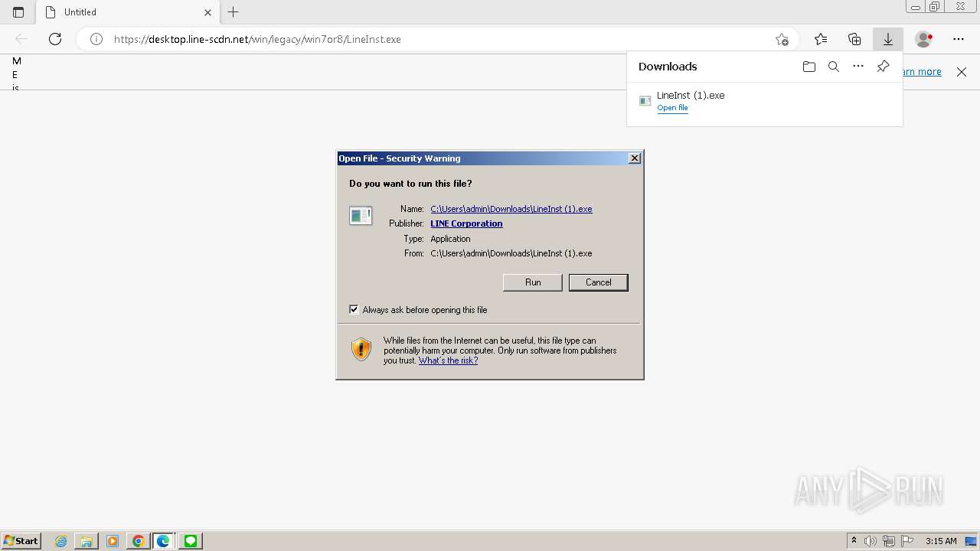Switch to Microsoft Edge taskbar button
The width and height of the screenshot is (980, 551).
[164, 541]
